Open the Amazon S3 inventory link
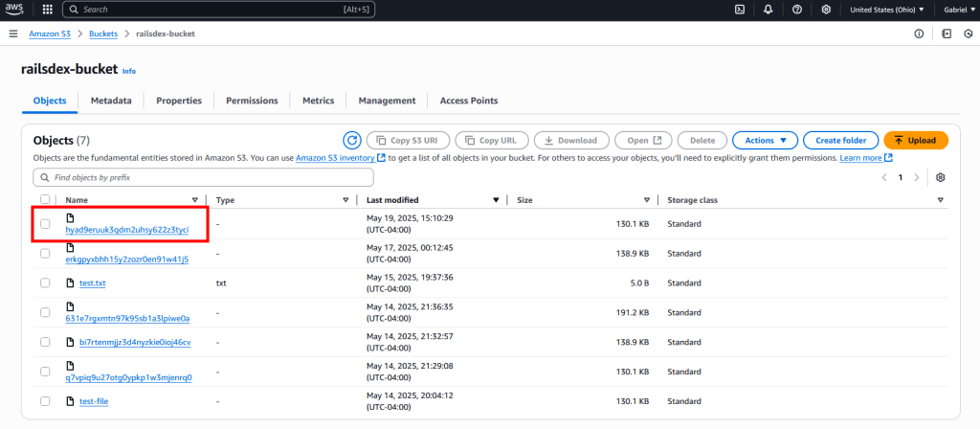 click(335, 158)
